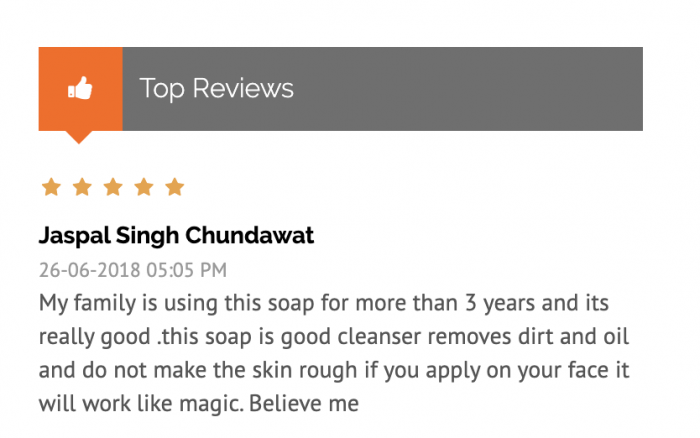Screen dimensions: 700x438
Task: Click review line starting "and do not make"
Action: [x=334, y=371]
